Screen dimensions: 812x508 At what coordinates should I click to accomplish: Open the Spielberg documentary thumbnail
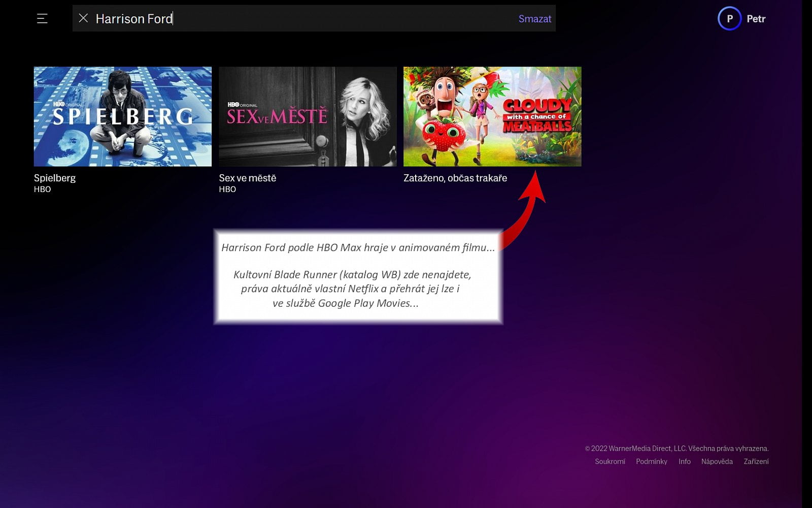pyautogui.click(x=123, y=116)
